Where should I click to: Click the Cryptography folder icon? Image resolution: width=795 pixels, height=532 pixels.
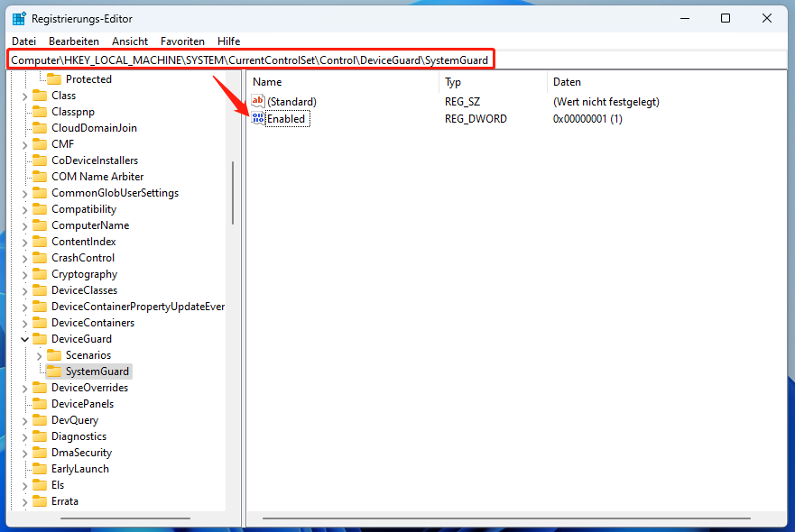click(40, 273)
